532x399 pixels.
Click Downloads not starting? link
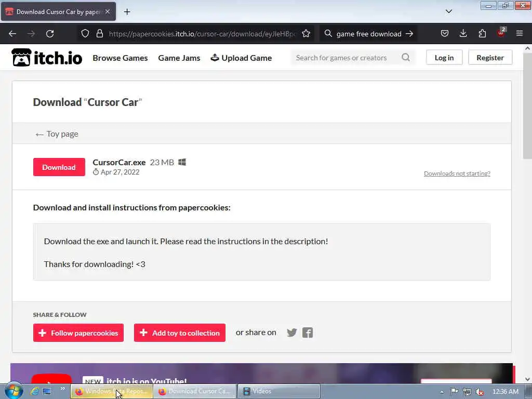click(457, 174)
